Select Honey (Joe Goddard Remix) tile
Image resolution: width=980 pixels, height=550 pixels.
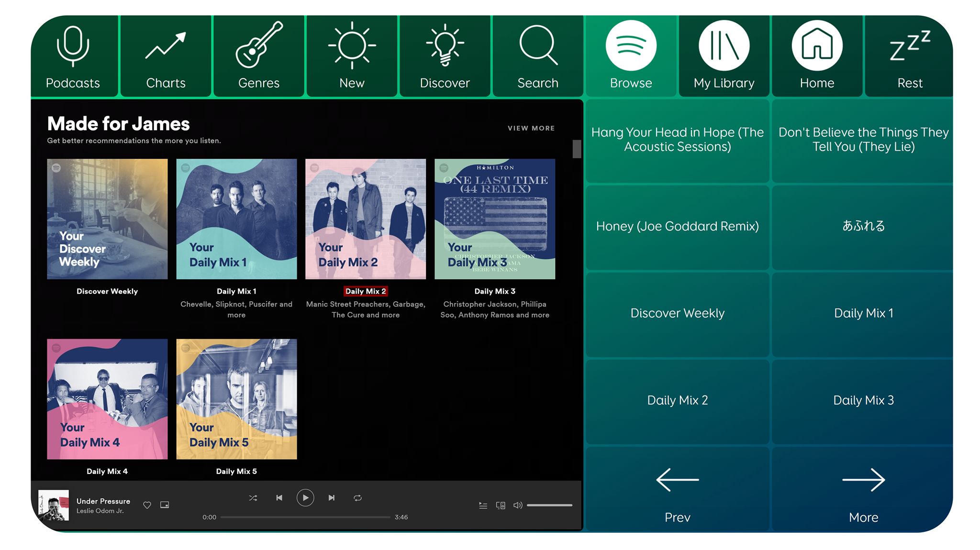[678, 227]
